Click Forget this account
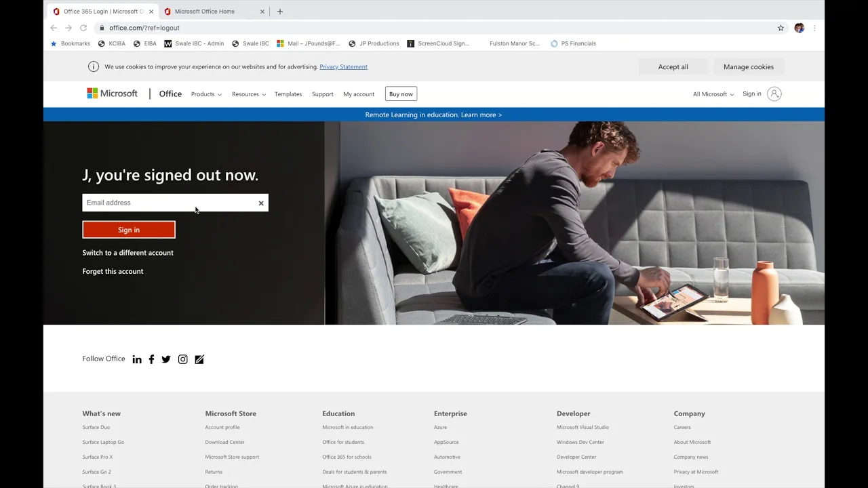Screen dimensions: 868x488 tap(113, 271)
